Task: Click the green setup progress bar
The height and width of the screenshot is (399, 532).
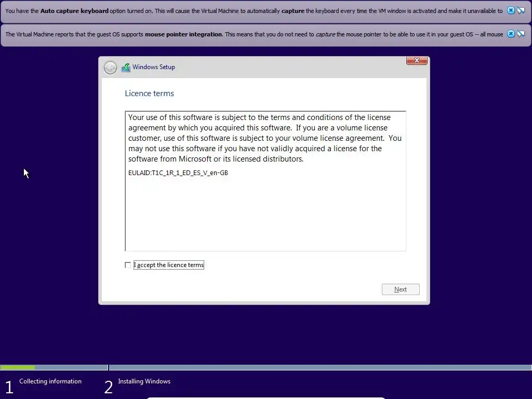Action: point(18,367)
